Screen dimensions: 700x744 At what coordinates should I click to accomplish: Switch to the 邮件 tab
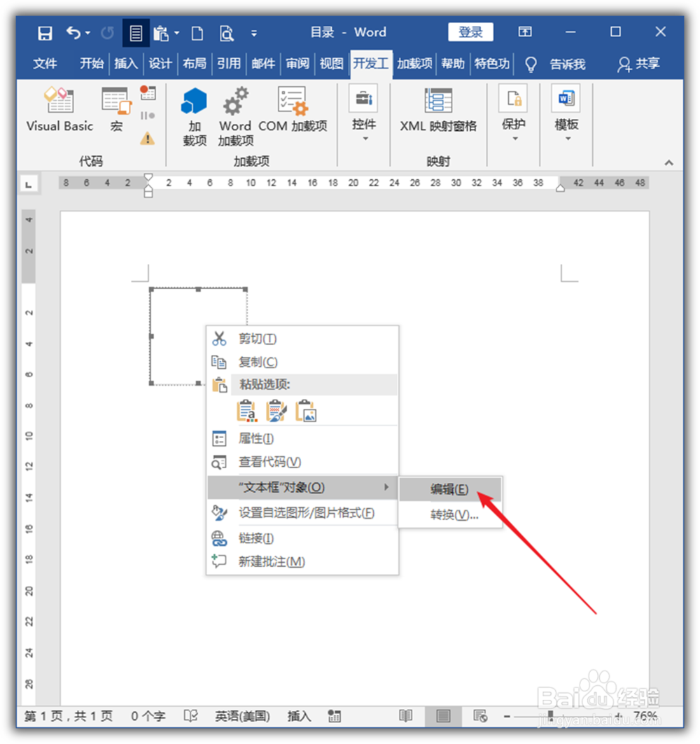click(x=263, y=63)
